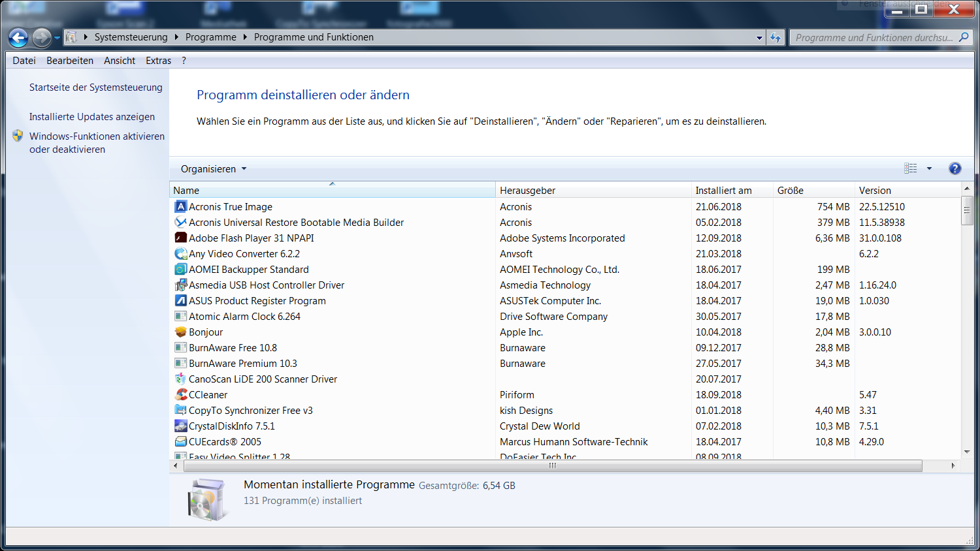
Task: Click the Programme und Funktionen breadcrumb
Action: pos(314,37)
